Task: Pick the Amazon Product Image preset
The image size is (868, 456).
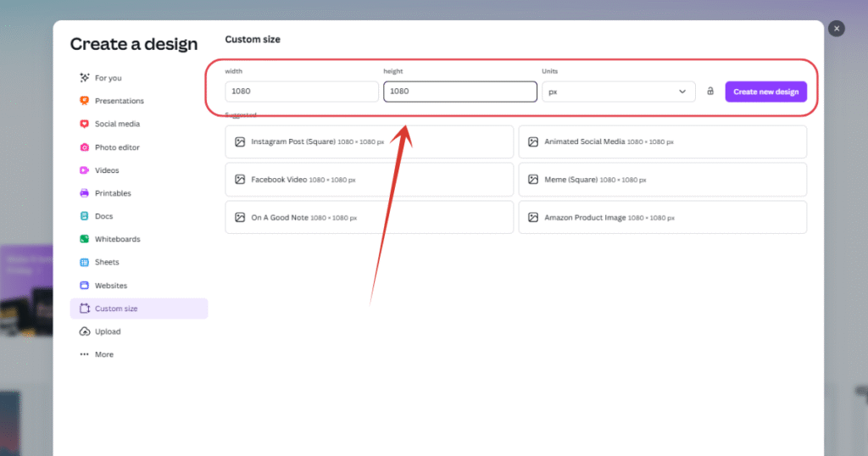Action: pyautogui.click(x=662, y=218)
